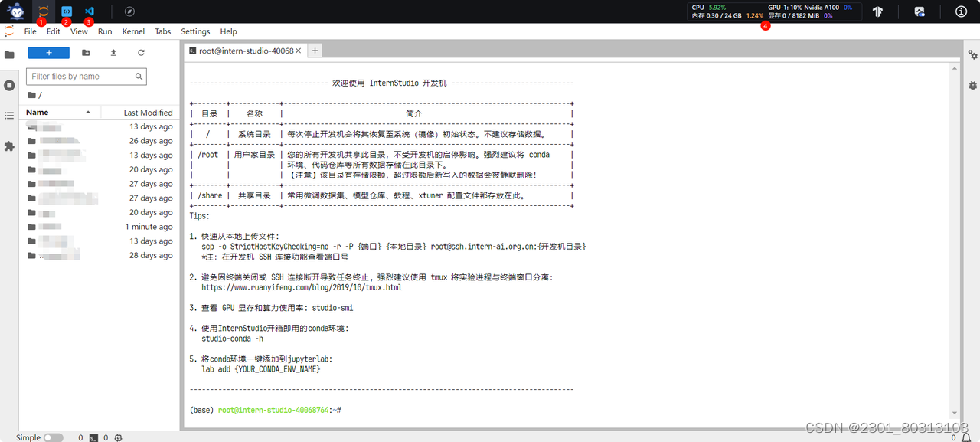980x442 pixels.
Task: Open the property inspector gears icon
Action: tap(972, 55)
